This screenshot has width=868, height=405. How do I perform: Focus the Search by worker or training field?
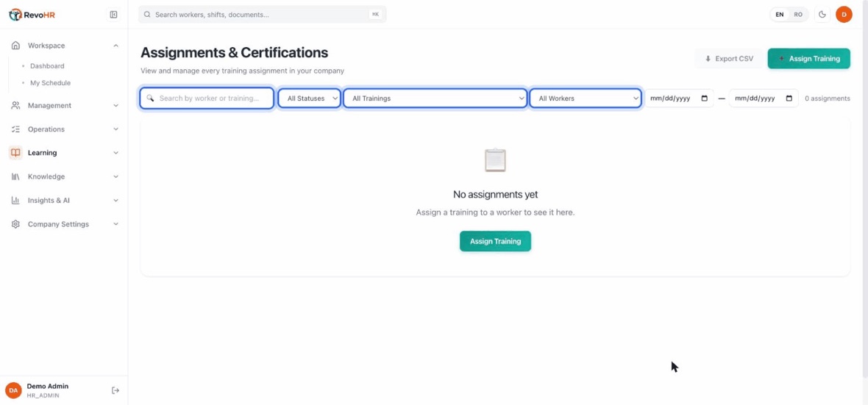pos(207,98)
